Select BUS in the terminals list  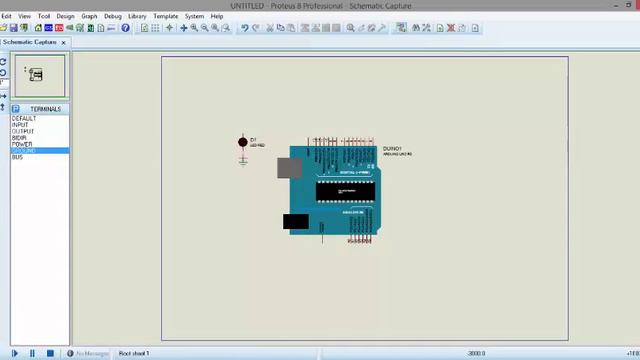coord(40,157)
